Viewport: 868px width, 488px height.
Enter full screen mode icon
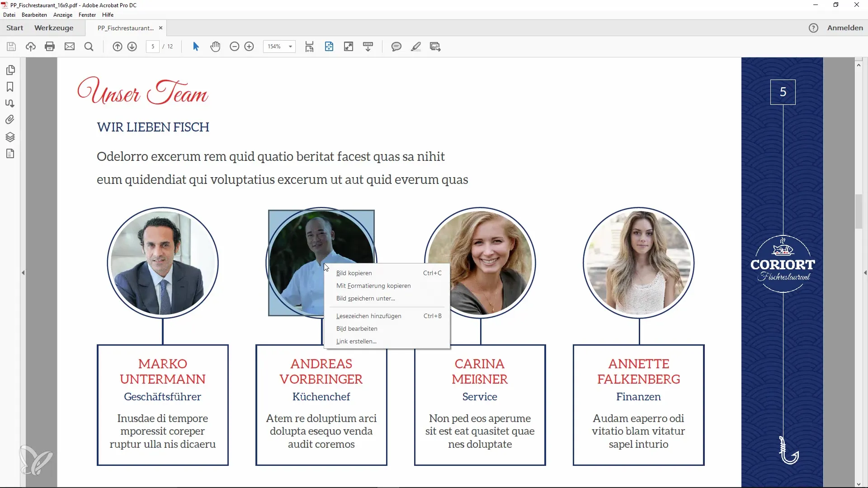[349, 47]
